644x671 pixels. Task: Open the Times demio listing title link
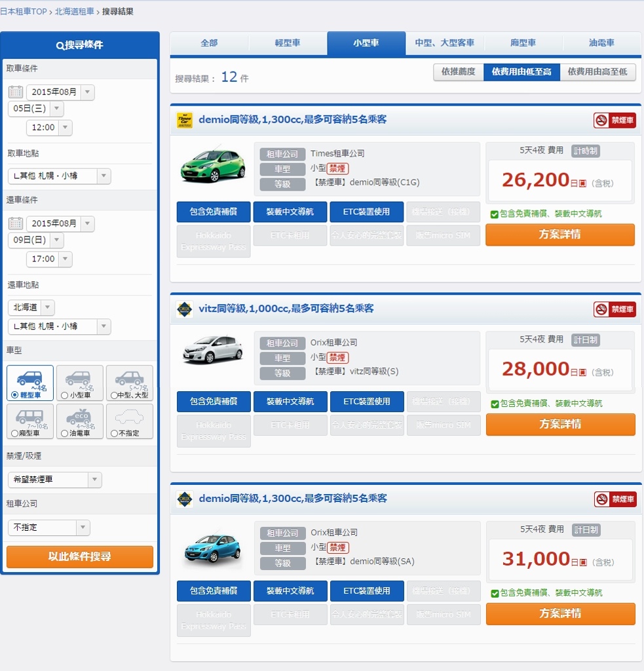coord(293,120)
